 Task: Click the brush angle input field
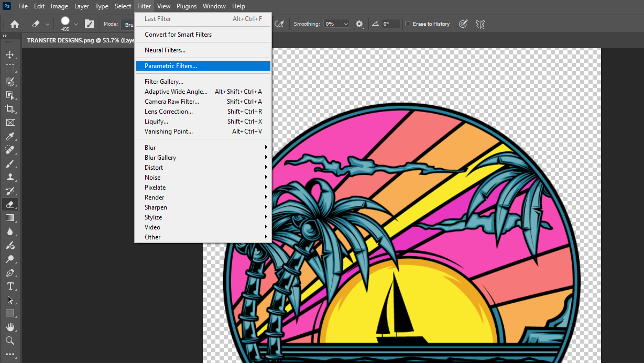(390, 24)
